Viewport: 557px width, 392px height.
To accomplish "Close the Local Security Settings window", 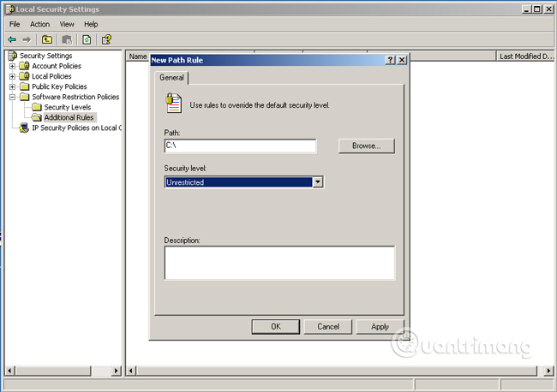I will tap(548, 9).
